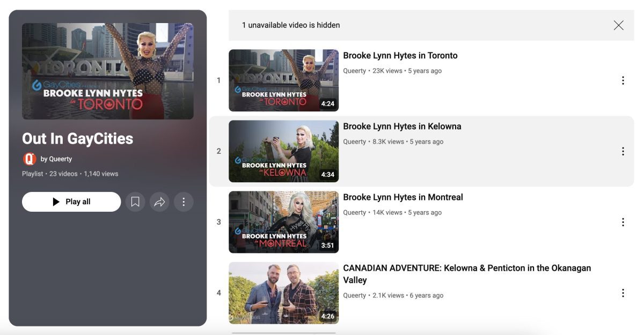Click the '23 videos • 1,140 views' playlist info
The width and height of the screenshot is (644, 335).
click(x=84, y=174)
